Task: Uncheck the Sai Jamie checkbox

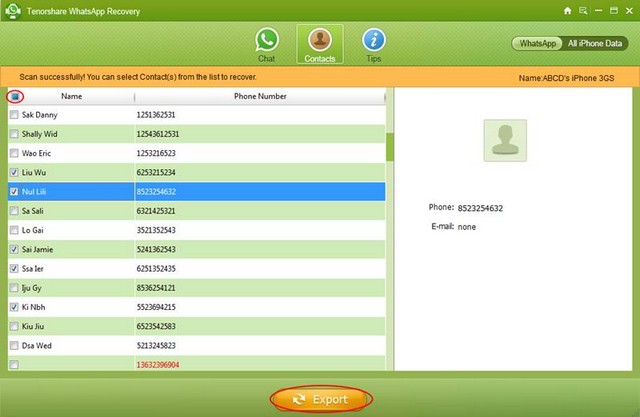Action: click(14, 249)
